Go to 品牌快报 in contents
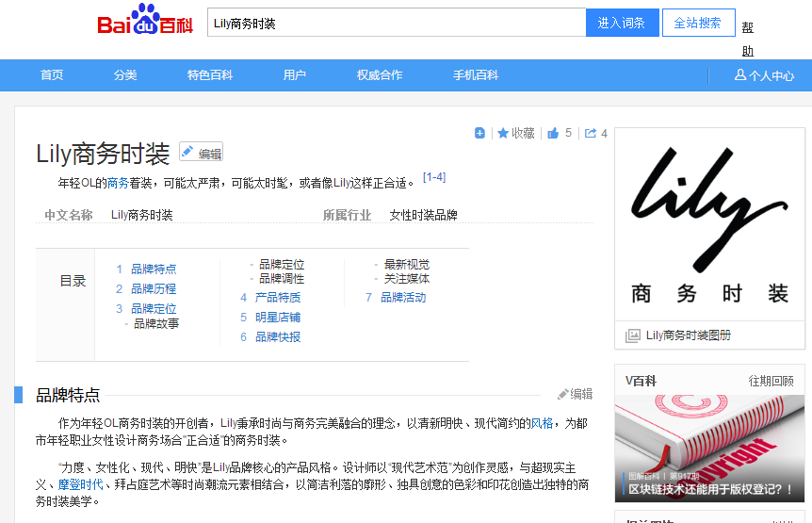Image resolution: width=812 pixels, height=523 pixels. tap(278, 337)
